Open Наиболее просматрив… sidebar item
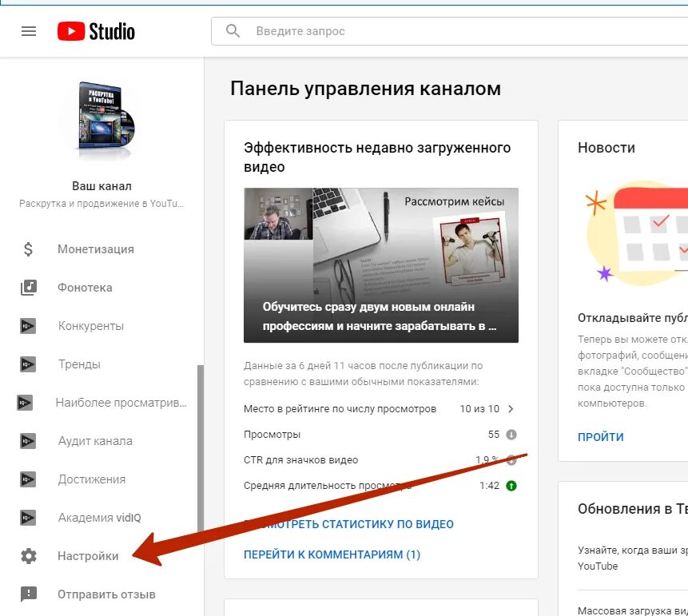This screenshot has height=616, width=688. 121,403
